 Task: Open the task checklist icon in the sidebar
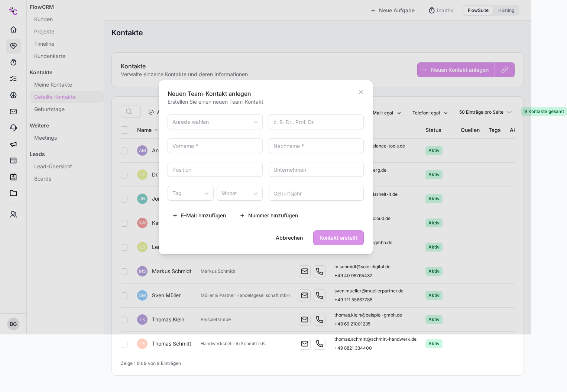coord(13,78)
